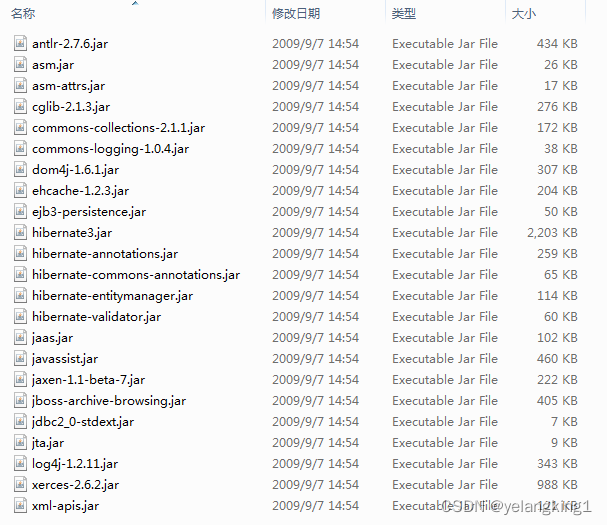The width and height of the screenshot is (607, 525).
Task: Click the hibernate-validator.jar file icon
Action: click(20, 316)
